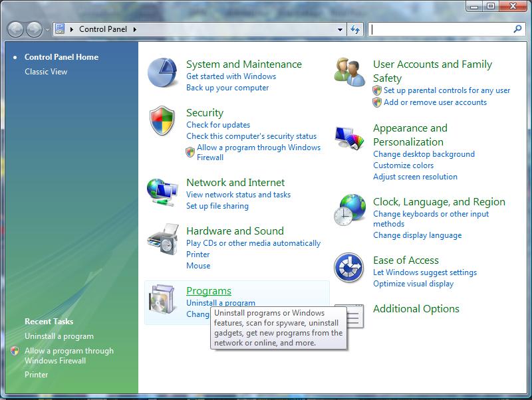Click the shield icon in Recent Tasks

coord(15,351)
